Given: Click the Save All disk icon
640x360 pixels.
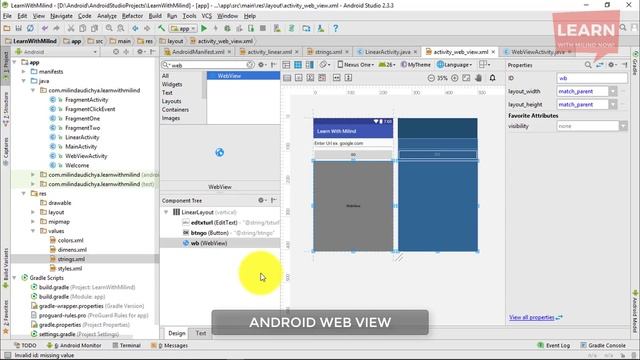Looking at the screenshot, I should tap(18, 29).
